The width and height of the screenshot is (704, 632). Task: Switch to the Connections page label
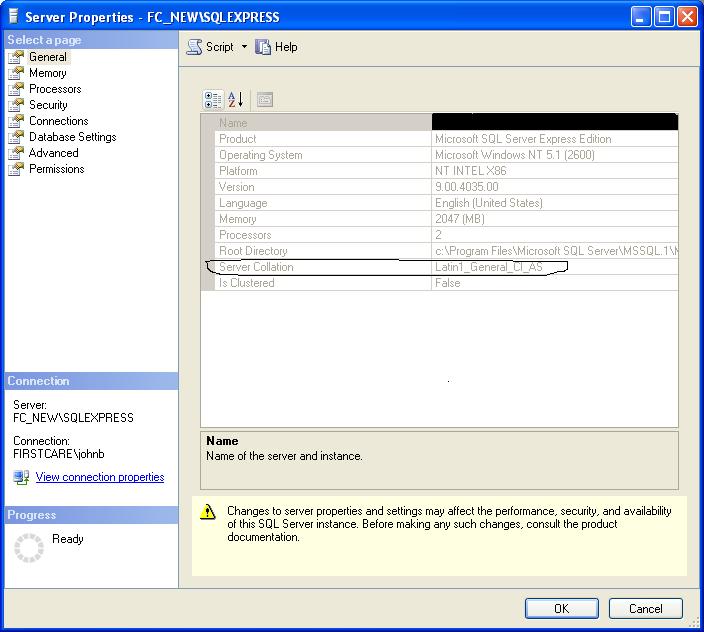coord(59,121)
